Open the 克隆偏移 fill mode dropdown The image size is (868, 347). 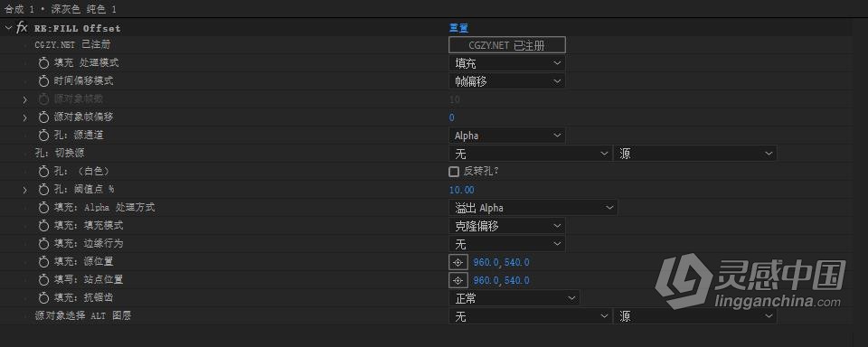click(506, 226)
